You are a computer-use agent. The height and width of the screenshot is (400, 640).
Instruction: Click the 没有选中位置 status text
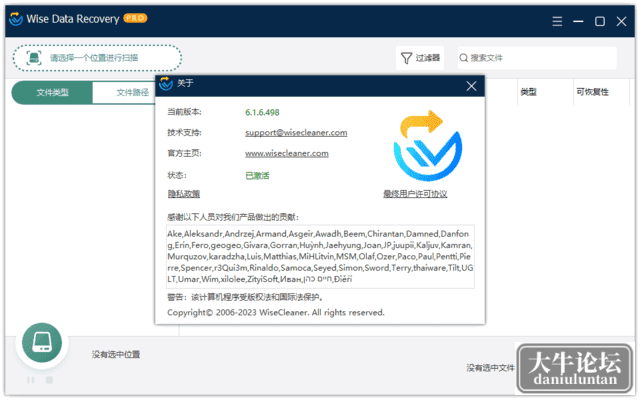click(116, 354)
